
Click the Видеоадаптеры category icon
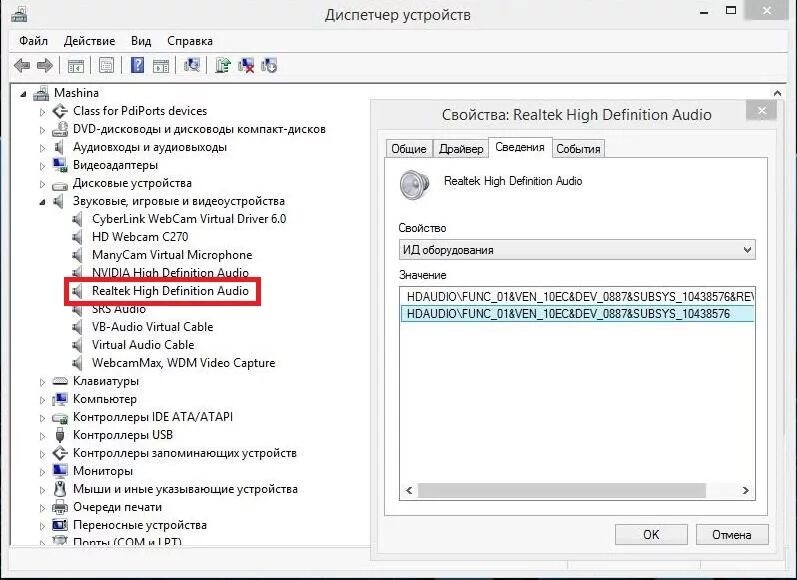(x=60, y=165)
